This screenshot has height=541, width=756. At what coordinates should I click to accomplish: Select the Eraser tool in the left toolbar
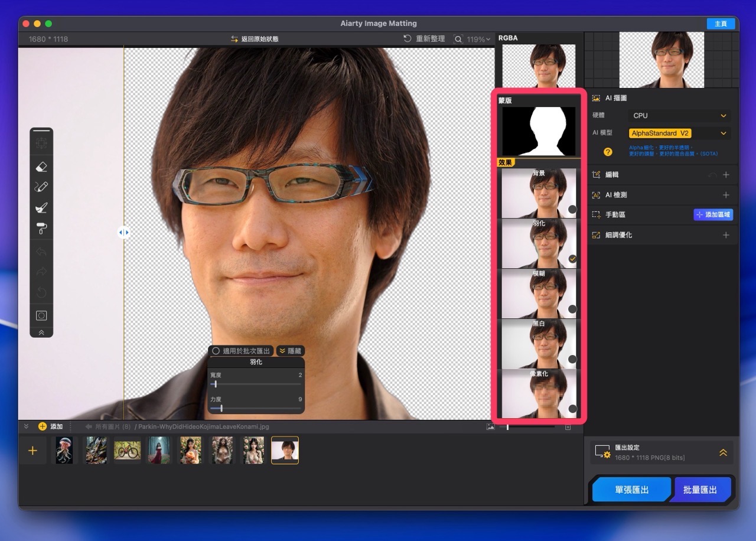(x=41, y=166)
